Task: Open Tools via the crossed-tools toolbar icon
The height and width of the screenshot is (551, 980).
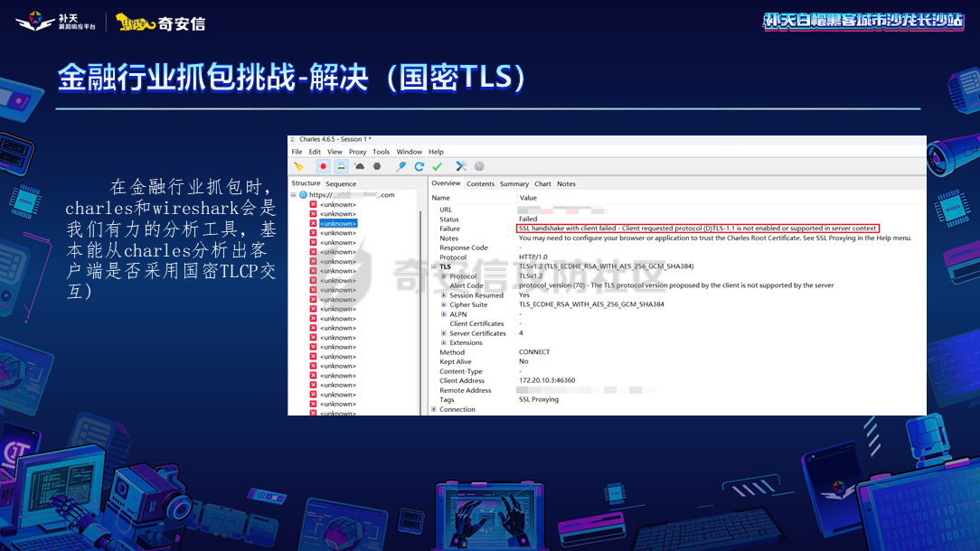Action: click(462, 165)
